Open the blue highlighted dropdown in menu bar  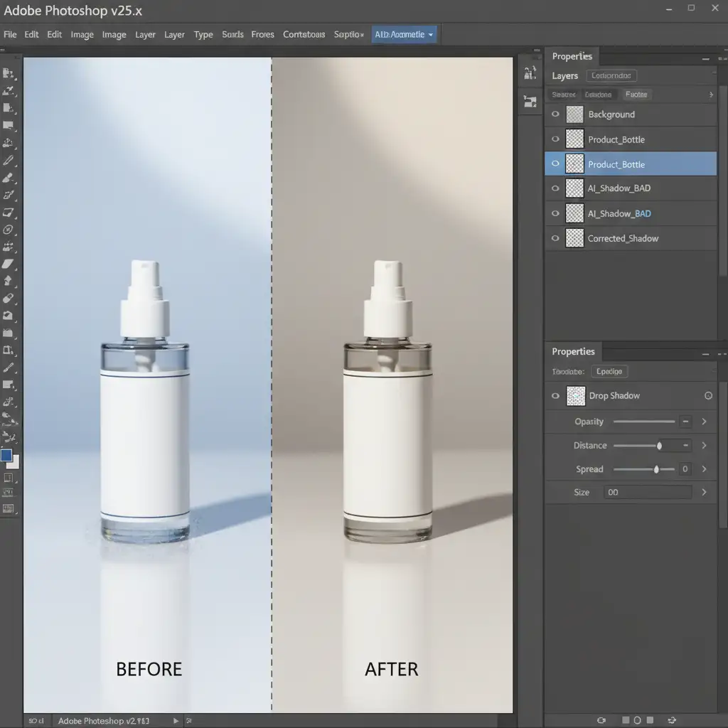[404, 34]
